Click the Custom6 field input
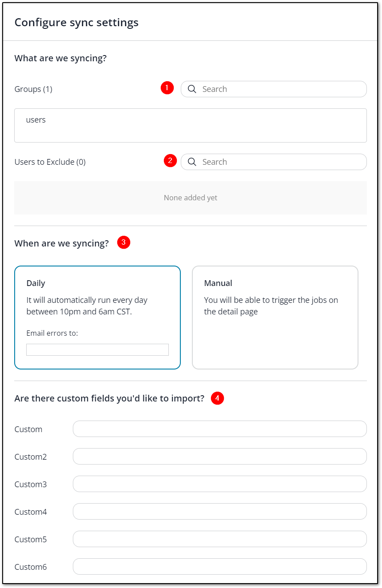382x588 pixels. click(219, 566)
